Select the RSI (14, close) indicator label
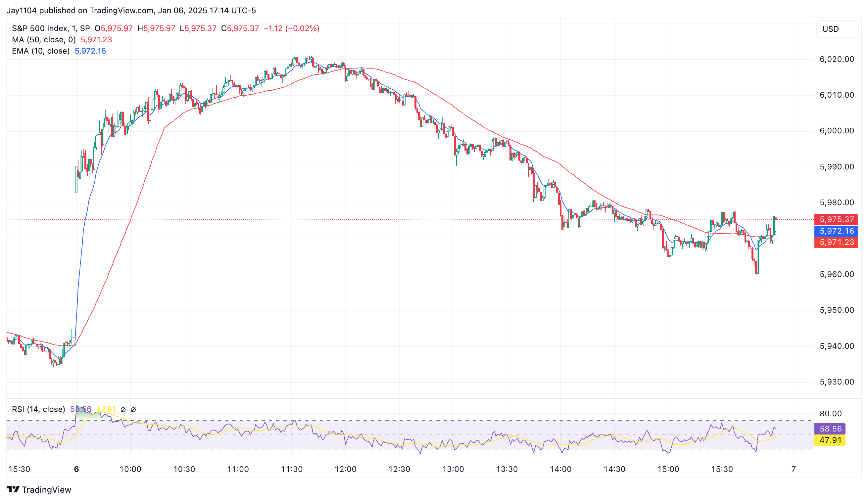Viewport: 868px width, 501px height. [38, 409]
